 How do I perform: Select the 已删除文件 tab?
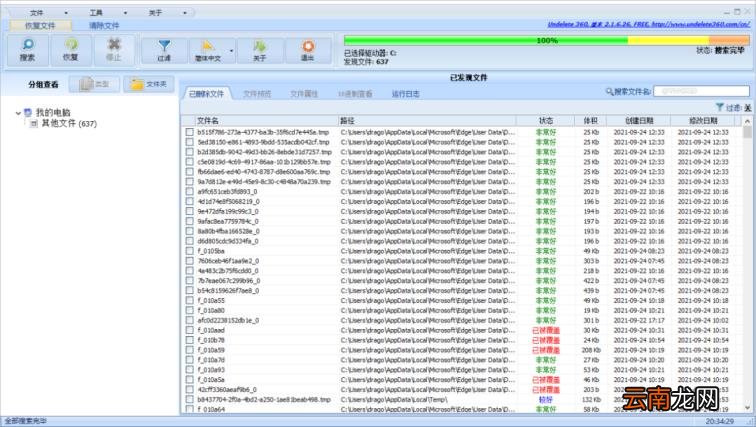pos(206,94)
